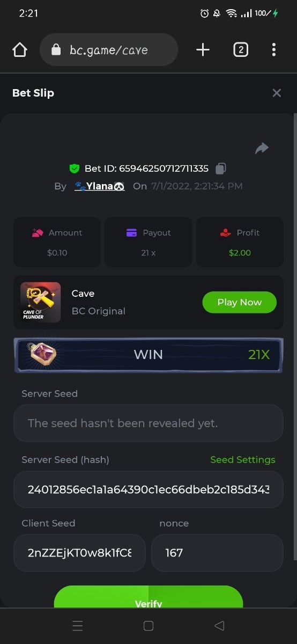Tap the green verified shield icon

75,169
